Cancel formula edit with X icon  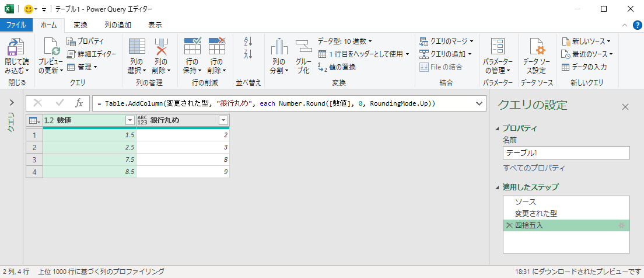click(x=38, y=103)
